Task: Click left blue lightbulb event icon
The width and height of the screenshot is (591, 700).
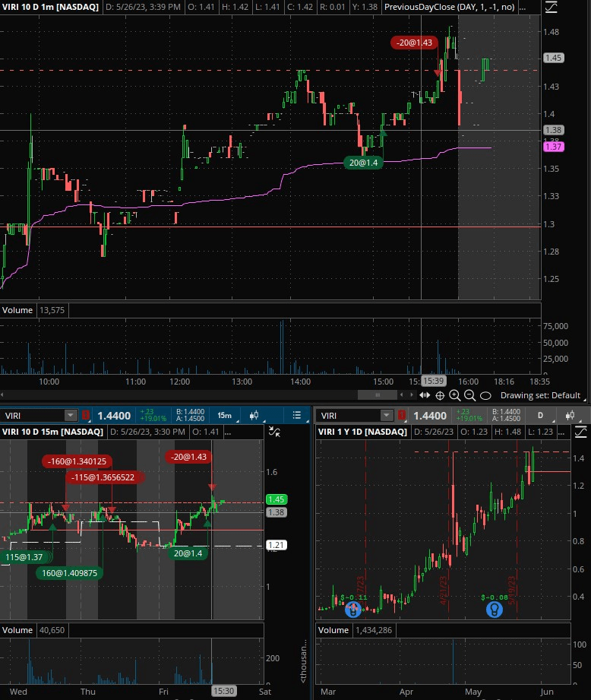Action: 353,610
